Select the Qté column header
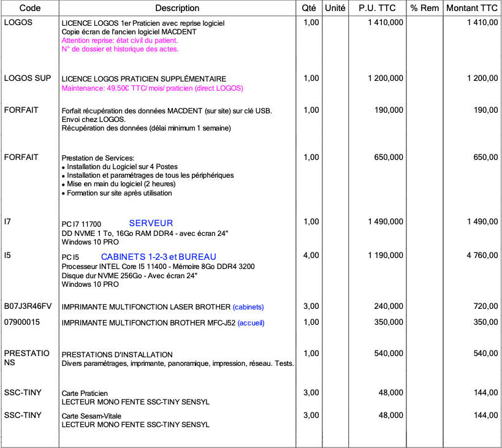Viewport: 502px width, 448px height. click(310, 8)
